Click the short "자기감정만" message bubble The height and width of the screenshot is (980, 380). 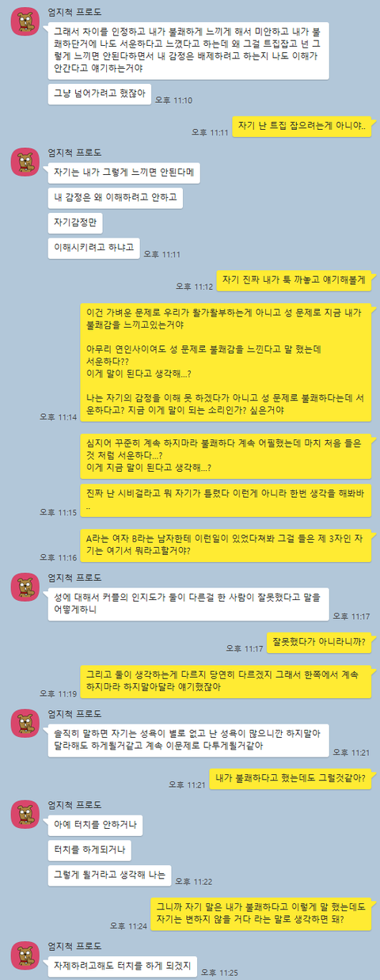(75, 221)
